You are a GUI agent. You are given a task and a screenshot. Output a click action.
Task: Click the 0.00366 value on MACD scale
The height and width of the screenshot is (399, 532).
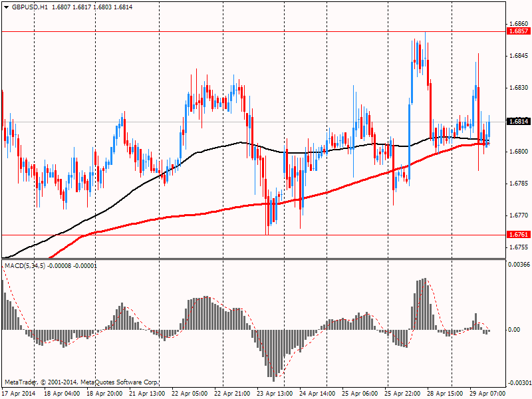(x=519, y=265)
